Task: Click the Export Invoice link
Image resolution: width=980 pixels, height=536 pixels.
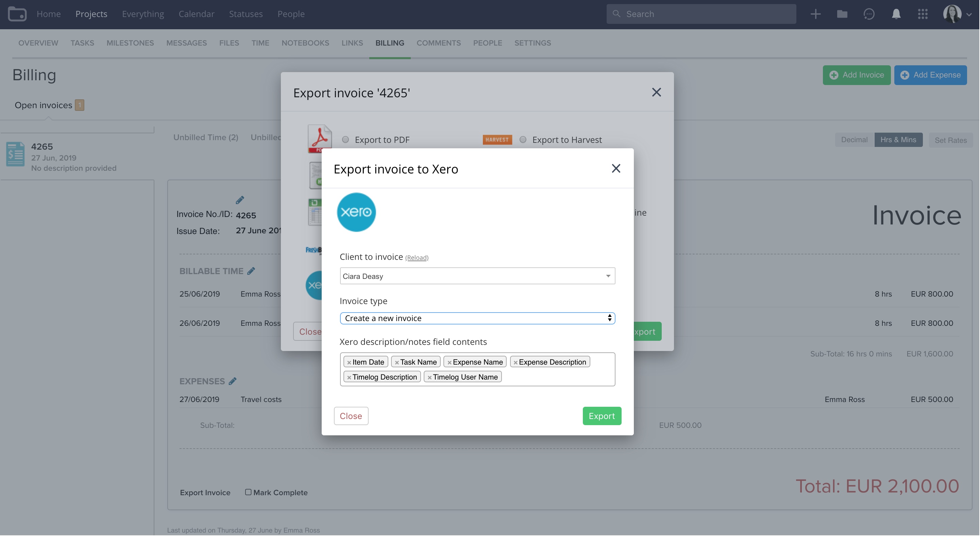Action: pos(205,492)
